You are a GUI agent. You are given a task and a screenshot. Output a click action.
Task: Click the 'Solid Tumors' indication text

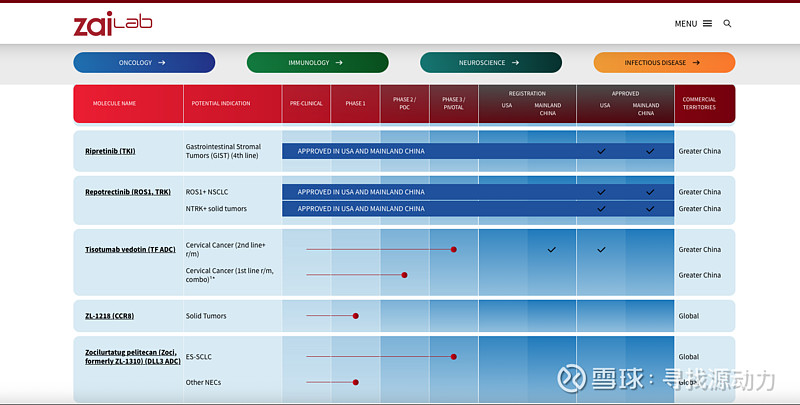click(x=206, y=316)
